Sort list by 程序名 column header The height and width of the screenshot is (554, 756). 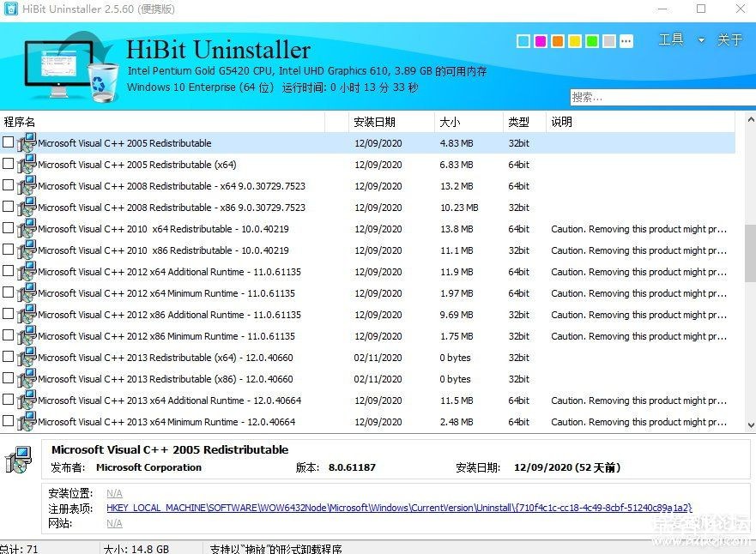coord(162,122)
